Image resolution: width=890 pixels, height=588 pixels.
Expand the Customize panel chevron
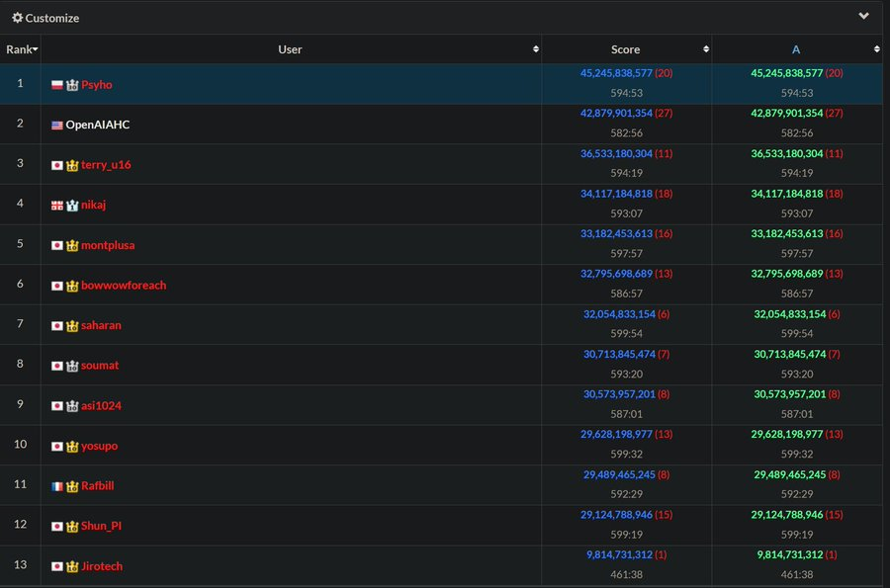click(x=863, y=16)
